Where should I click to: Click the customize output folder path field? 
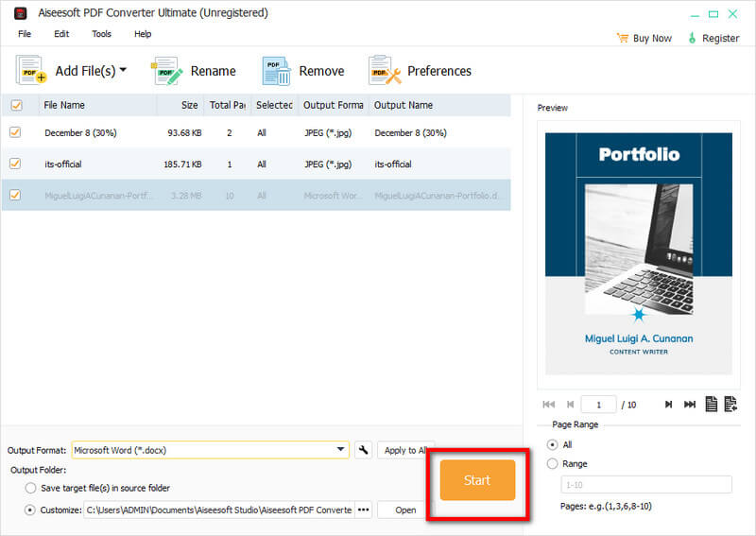point(219,510)
